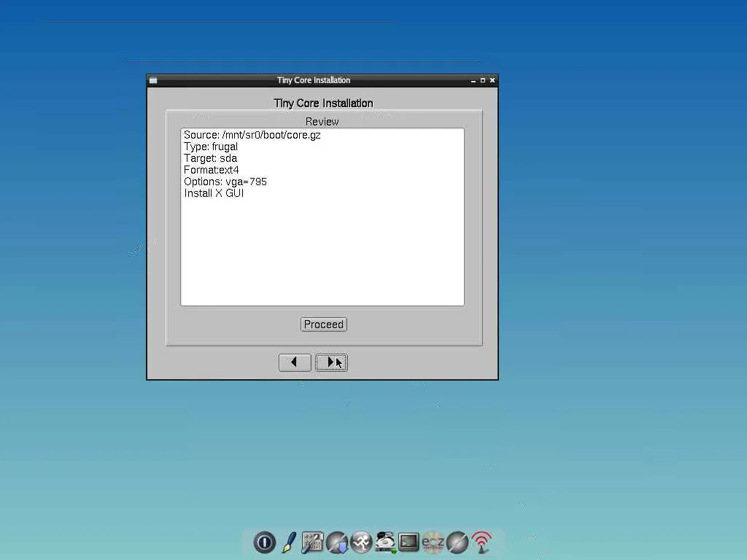This screenshot has height=560, width=747.
Task: Click the 'Review' heading label
Action: tap(322, 122)
